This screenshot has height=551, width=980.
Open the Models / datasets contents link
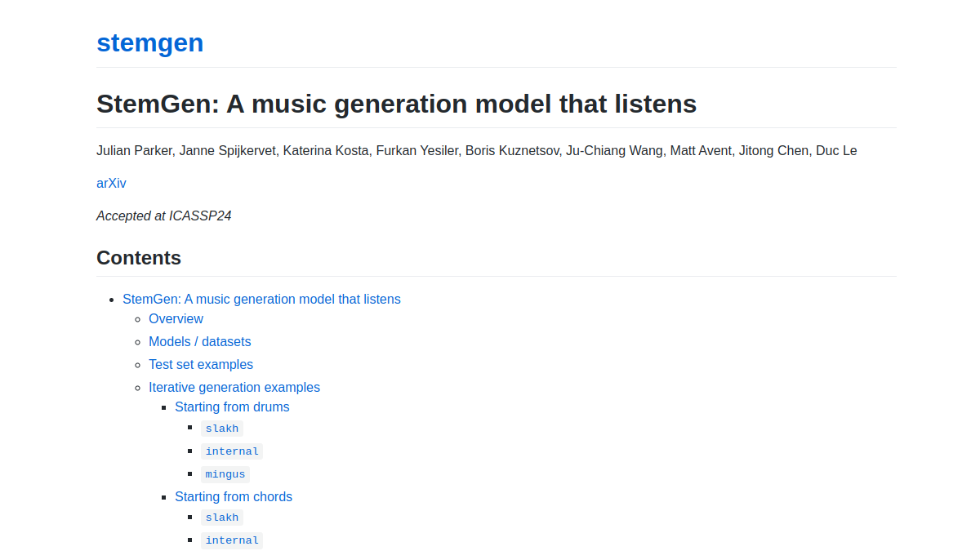click(x=200, y=341)
